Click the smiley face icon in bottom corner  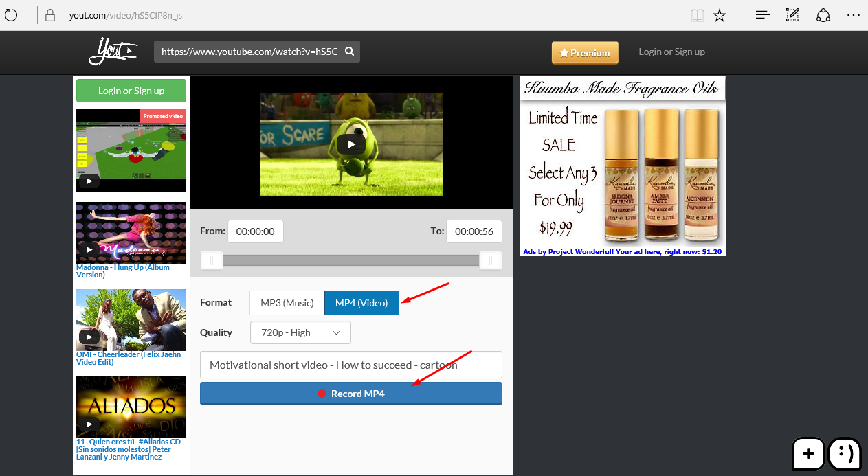pyautogui.click(x=845, y=453)
